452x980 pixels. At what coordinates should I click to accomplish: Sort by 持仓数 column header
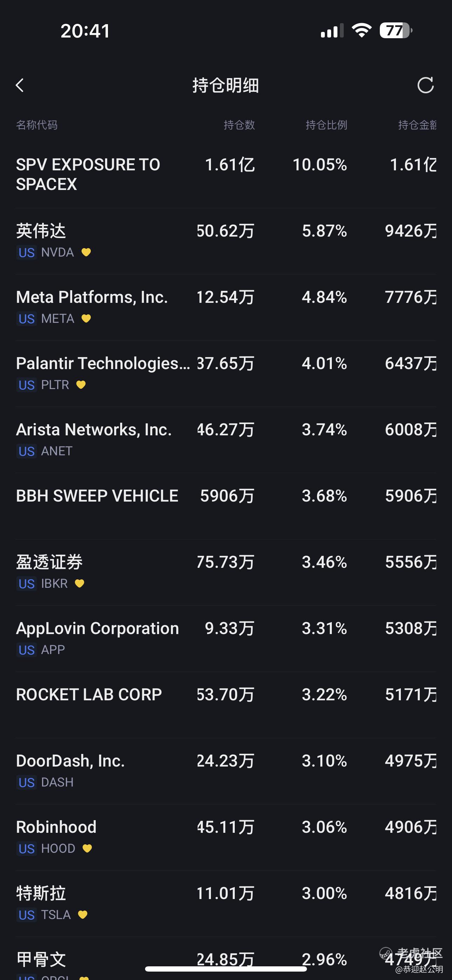[x=239, y=125]
